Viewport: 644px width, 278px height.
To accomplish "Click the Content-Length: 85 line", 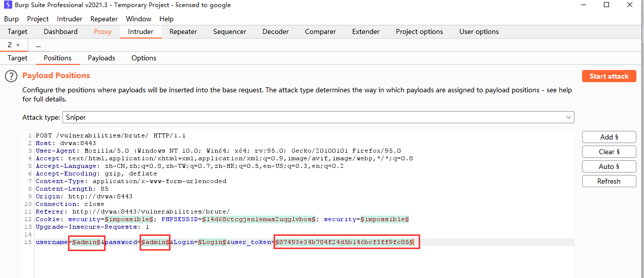I will tap(72, 189).
